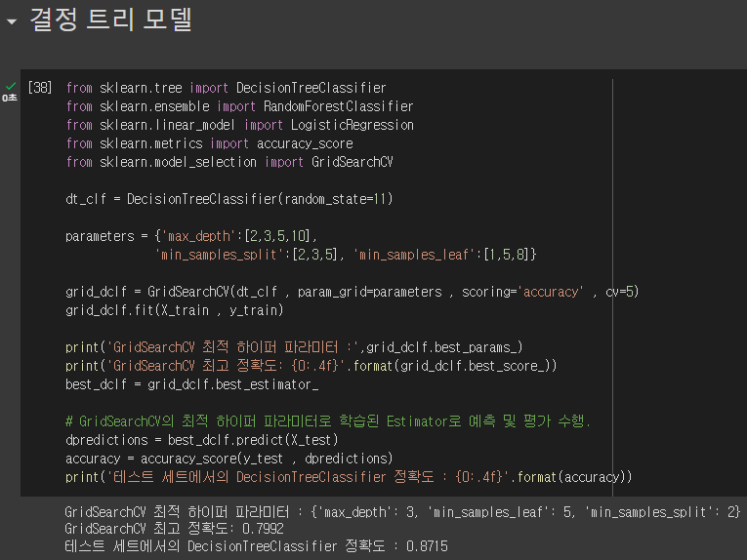747x560 pixels.
Task: Click the accuracy = accuracy_score line
Action: [229, 459]
